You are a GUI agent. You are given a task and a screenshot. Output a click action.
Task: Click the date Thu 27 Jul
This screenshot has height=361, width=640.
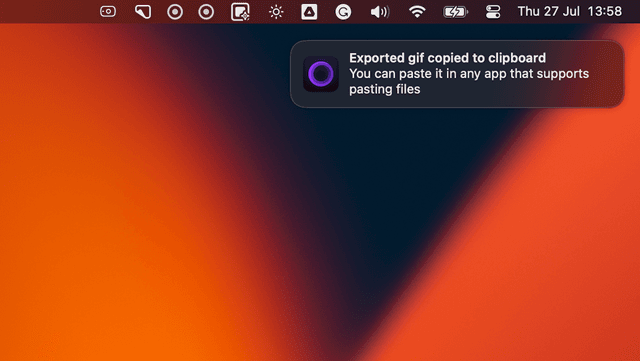(548, 11)
